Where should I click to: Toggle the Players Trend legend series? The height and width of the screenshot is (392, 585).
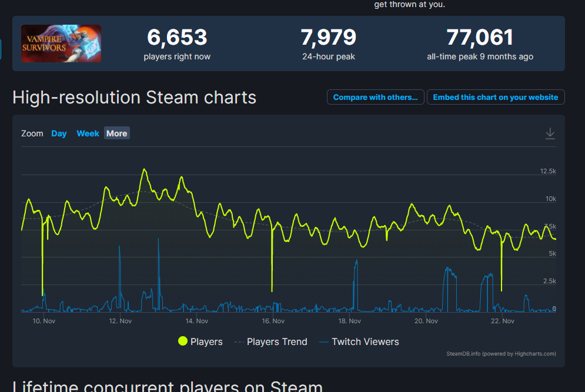pos(271,341)
